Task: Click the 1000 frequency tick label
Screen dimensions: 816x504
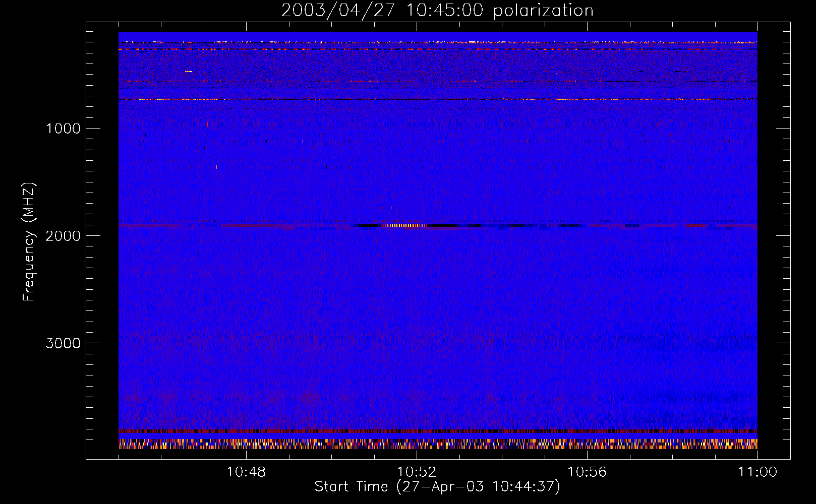Action: tap(63, 129)
